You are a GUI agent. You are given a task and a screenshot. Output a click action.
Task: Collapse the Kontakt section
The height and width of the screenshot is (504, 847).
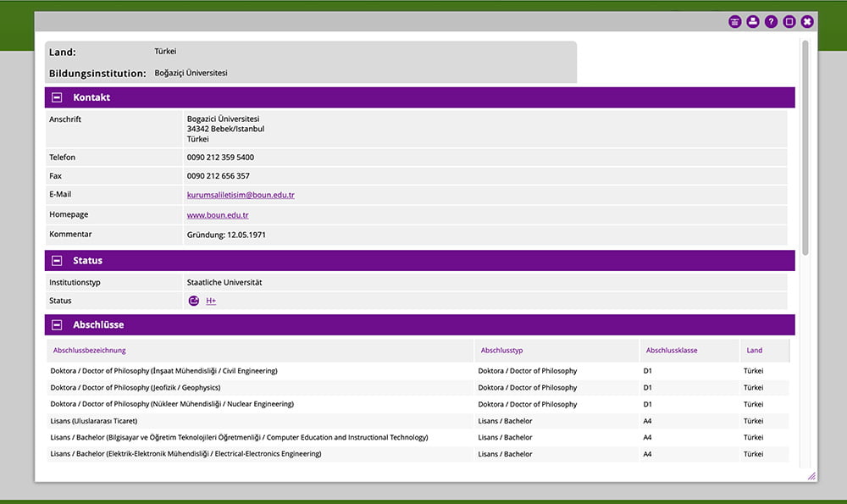tap(57, 97)
